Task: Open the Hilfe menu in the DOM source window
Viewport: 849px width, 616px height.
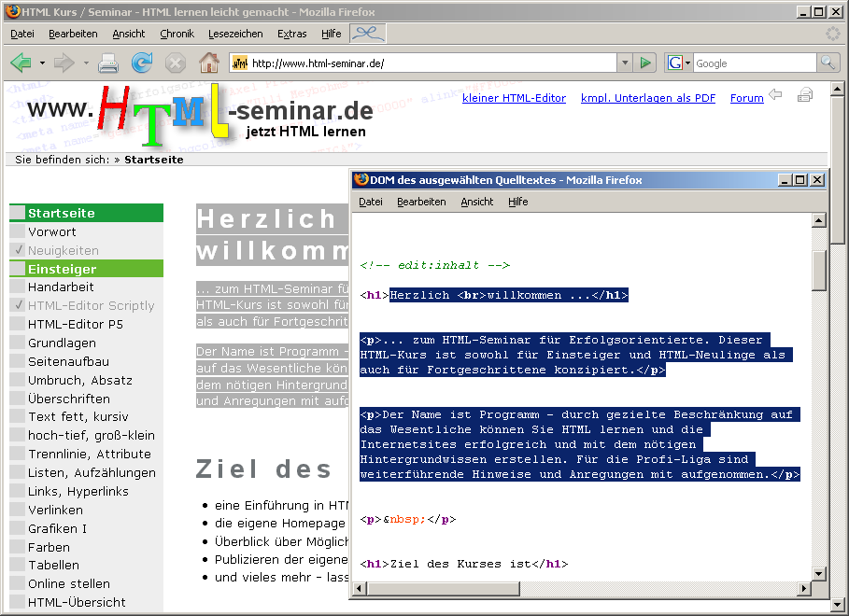Action: tap(518, 202)
